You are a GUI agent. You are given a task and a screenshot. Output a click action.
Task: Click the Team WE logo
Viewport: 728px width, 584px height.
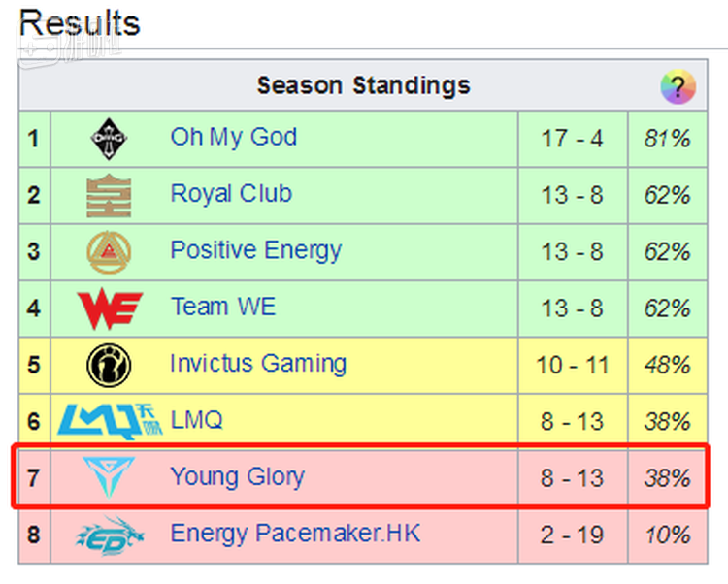pos(108,308)
